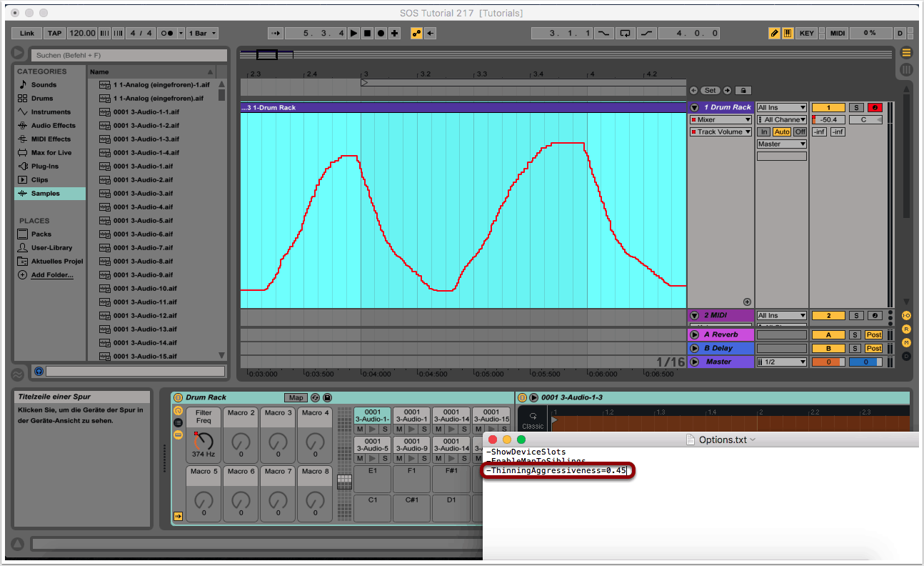This screenshot has width=924, height=566.
Task: Collapse the 1 Drum Rack track
Action: [694, 107]
